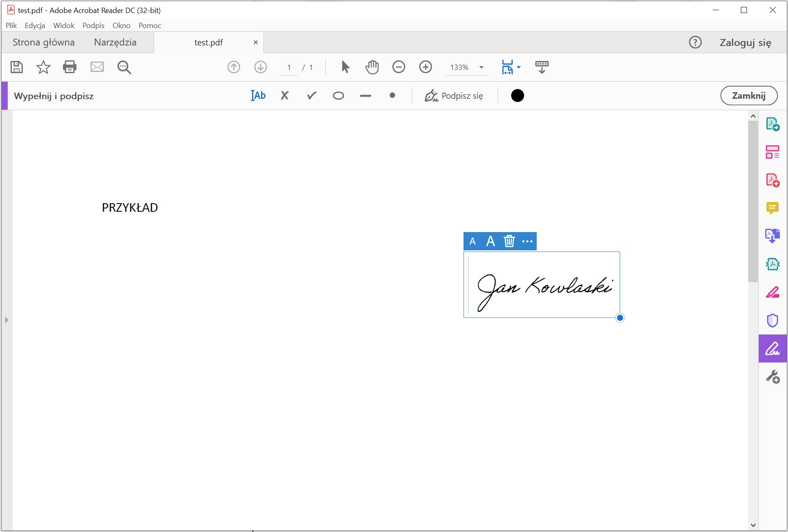Select the crossmark X fill tool

pos(285,96)
